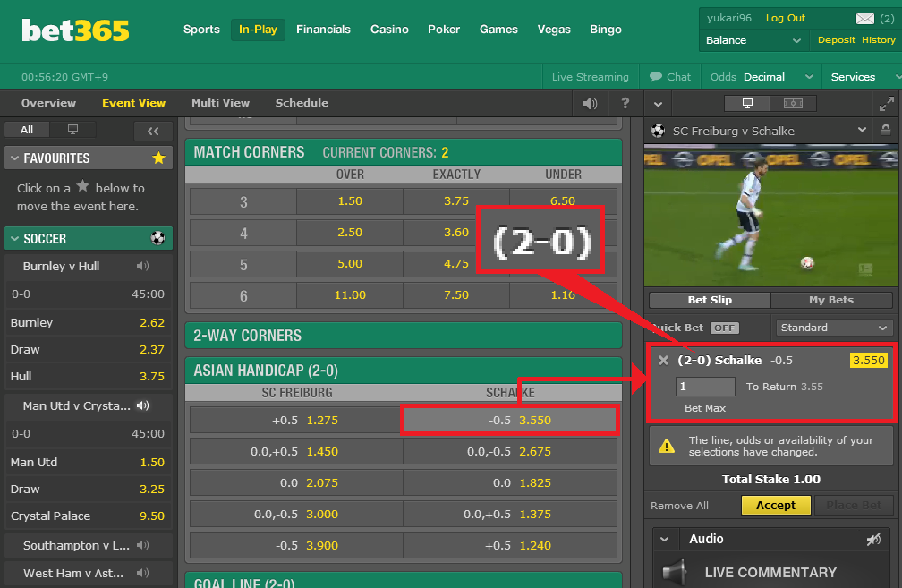The height and width of the screenshot is (588, 902).
Task: Open the Multi View tab
Action: (220, 103)
